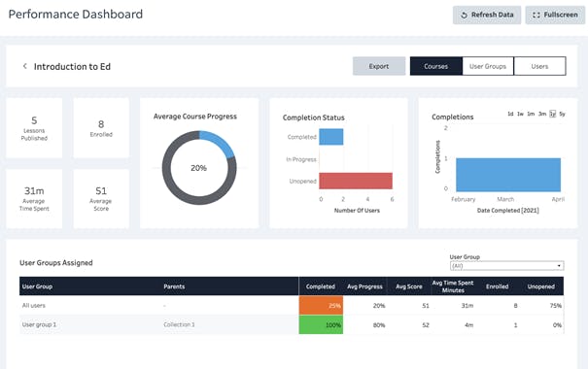Select the 1d range in Completions
This screenshot has height=369, width=588.
[510, 114]
